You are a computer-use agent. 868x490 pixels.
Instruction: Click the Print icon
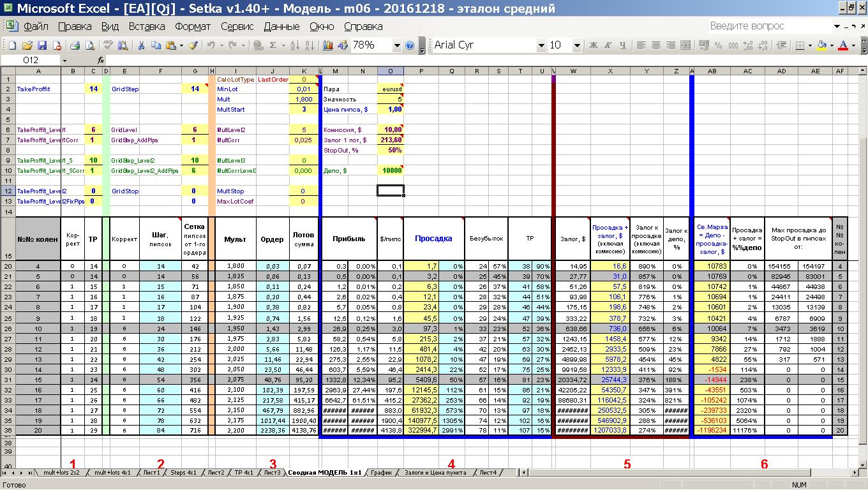pyautogui.click(x=75, y=45)
